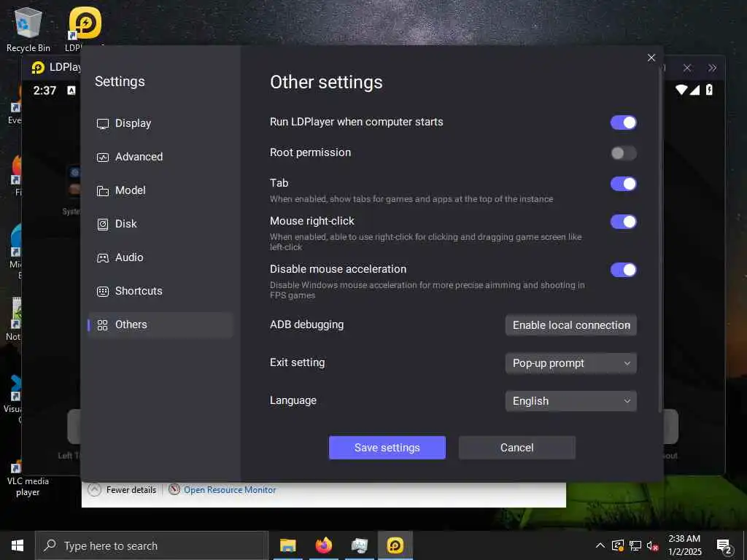Open File Explorer from the taskbar
The width and height of the screenshot is (747, 560).
click(287, 545)
